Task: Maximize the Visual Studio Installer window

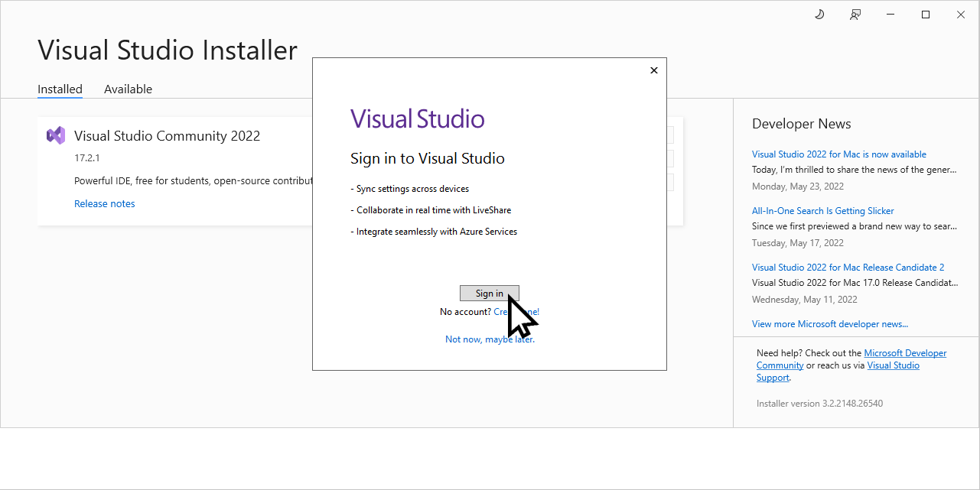Action: click(926, 15)
